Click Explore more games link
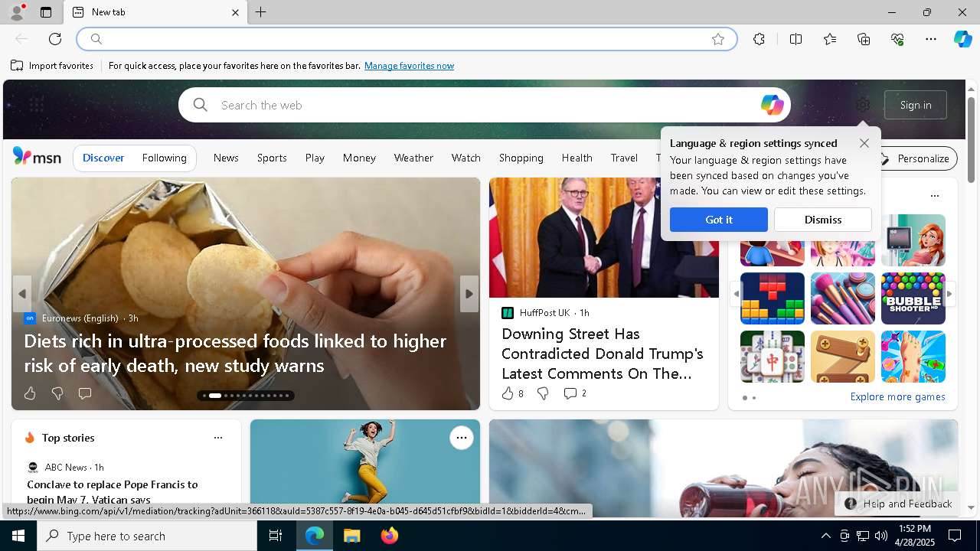This screenshot has width=980, height=551. click(897, 397)
